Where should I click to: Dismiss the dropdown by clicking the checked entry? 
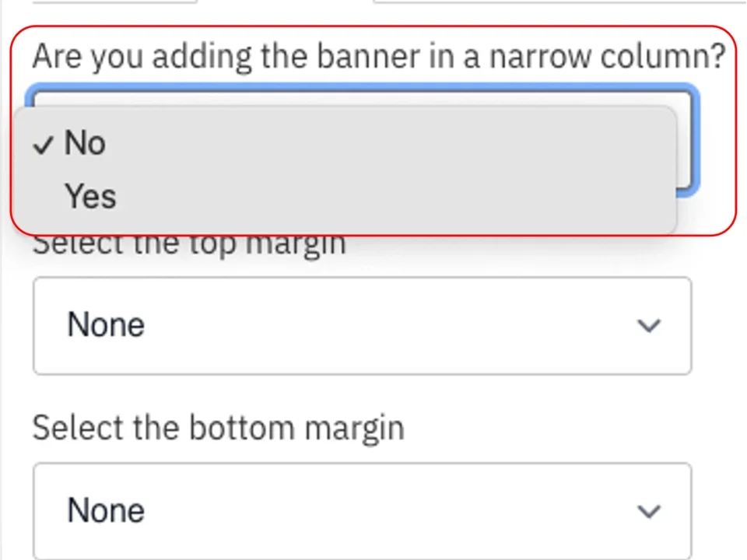tap(85, 143)
